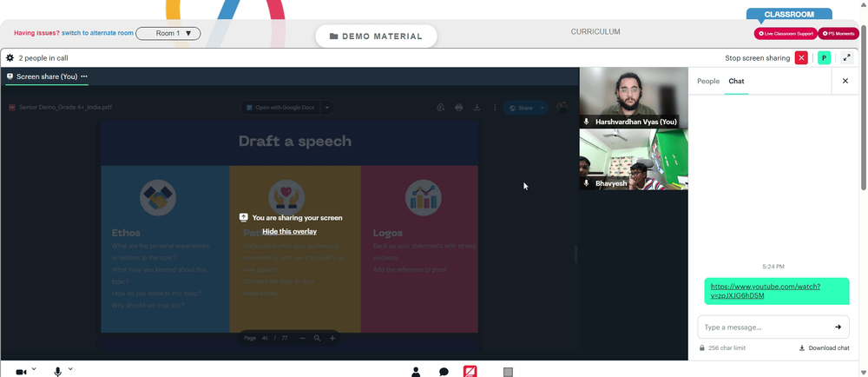Click Logos chart icon on slide
868x377 pixels.
click(423, 198)
